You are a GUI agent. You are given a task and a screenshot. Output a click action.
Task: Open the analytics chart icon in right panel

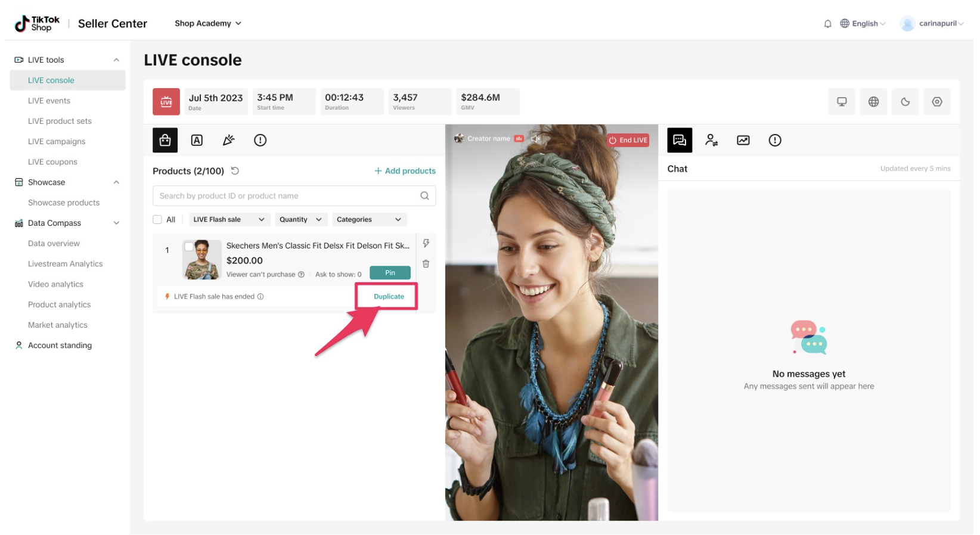tap(743, 140)
